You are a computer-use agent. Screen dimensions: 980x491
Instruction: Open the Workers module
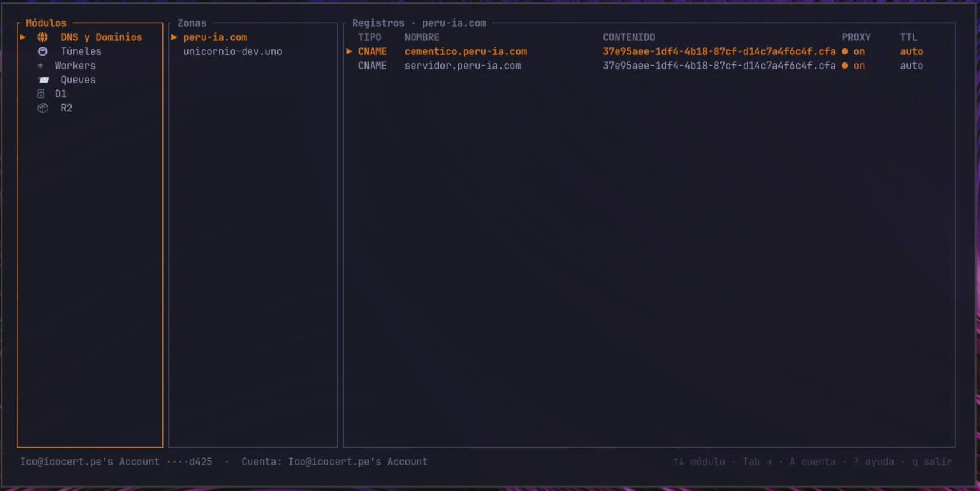click(75, 66)
